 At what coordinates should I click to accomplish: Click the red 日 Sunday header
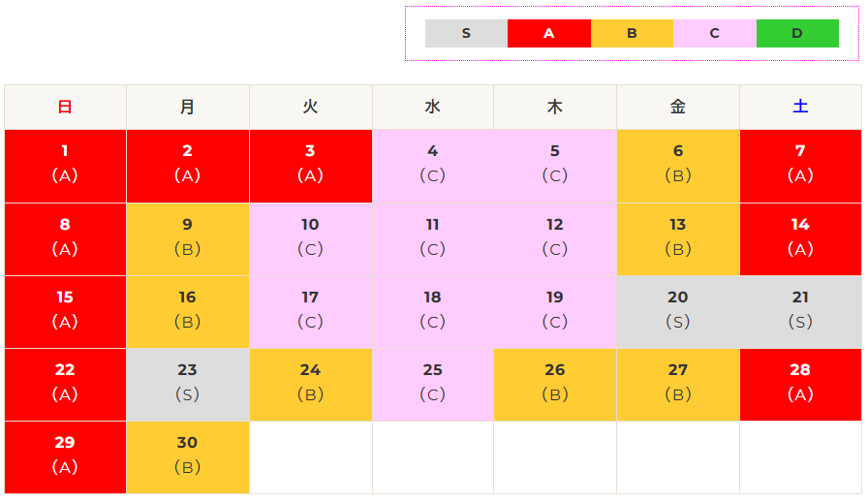click(65, 107)
